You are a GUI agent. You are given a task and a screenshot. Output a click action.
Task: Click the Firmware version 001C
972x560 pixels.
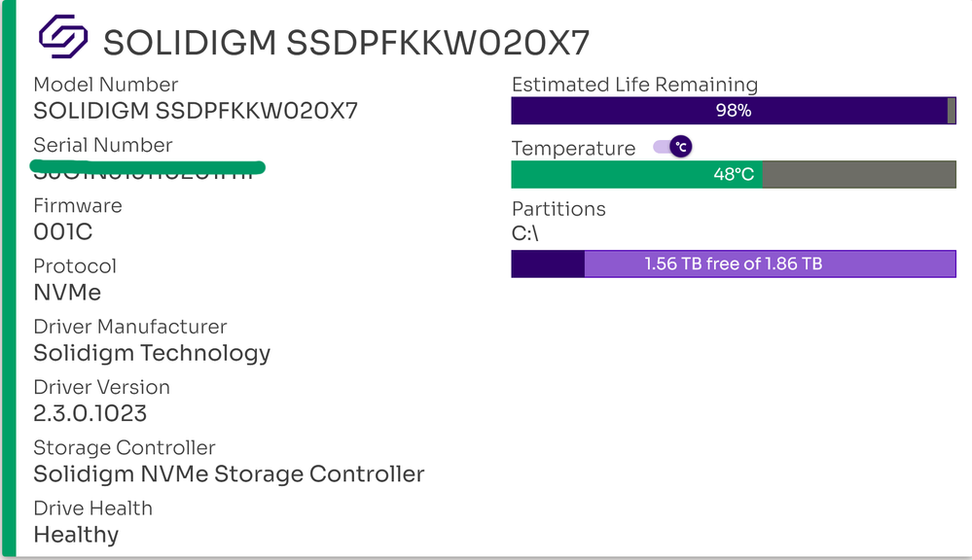tap(63, 231)
